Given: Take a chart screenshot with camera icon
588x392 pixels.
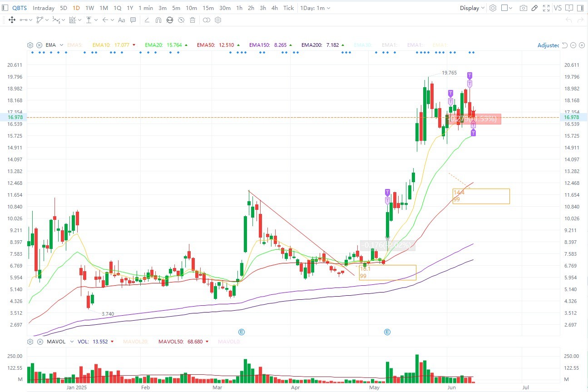Looking at the screenshot, I should (x=524, y=8).
